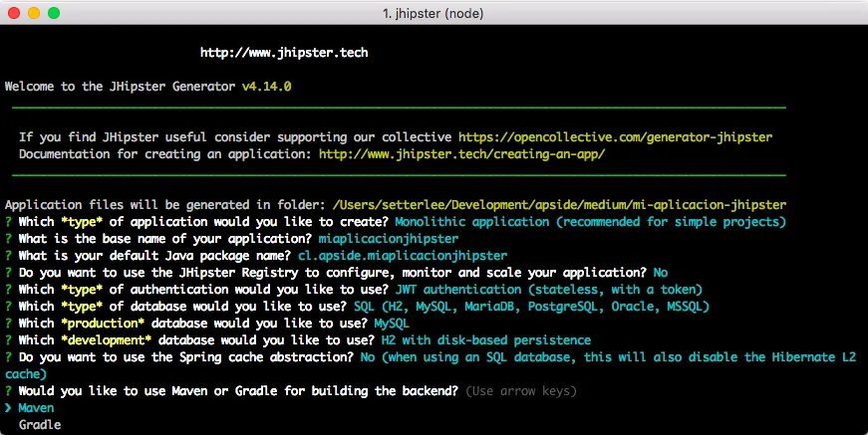The width and height of the screenshot is (868, 435).
Task: Click the Maven or Gradle question line
Action: pos(238,391)
